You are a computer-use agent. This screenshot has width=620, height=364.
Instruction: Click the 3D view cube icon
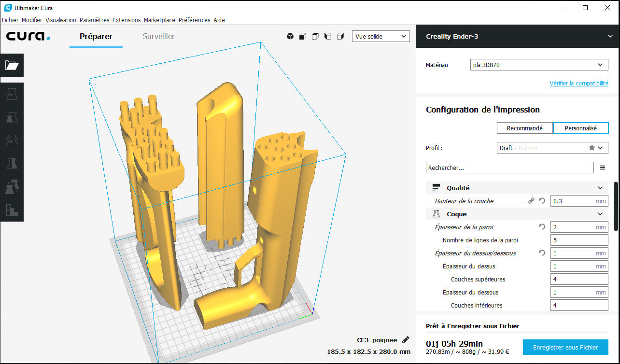click(290, 36)
